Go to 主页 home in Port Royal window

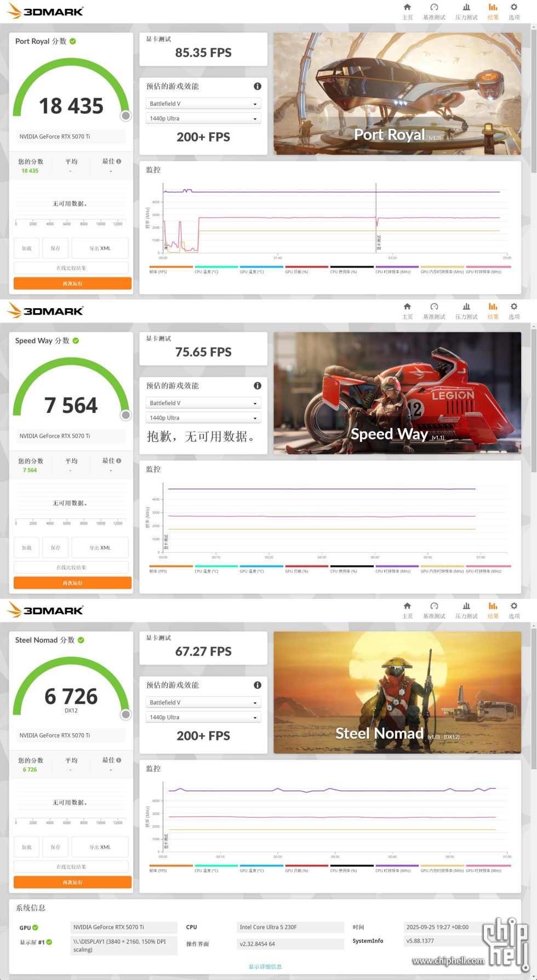(407, 12)
